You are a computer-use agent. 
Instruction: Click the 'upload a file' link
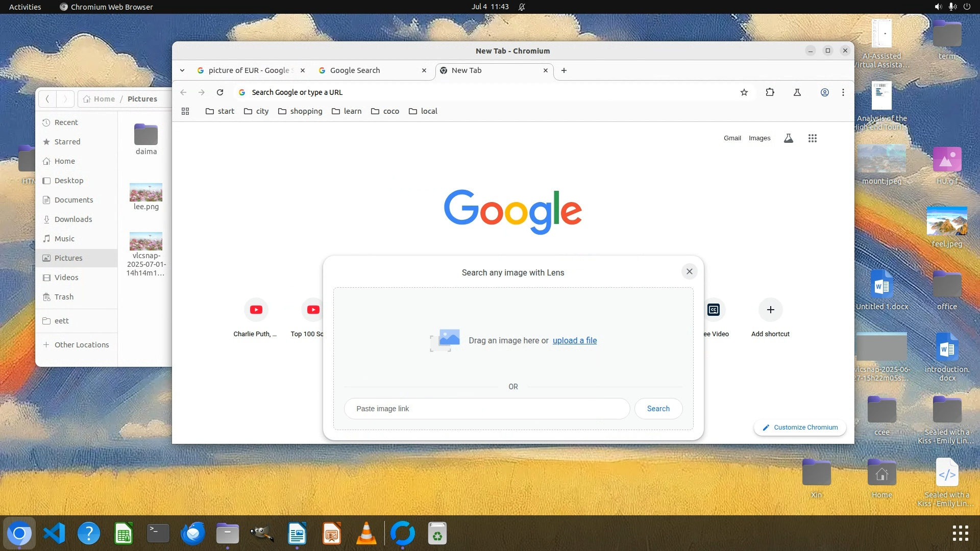coord(575,340)
